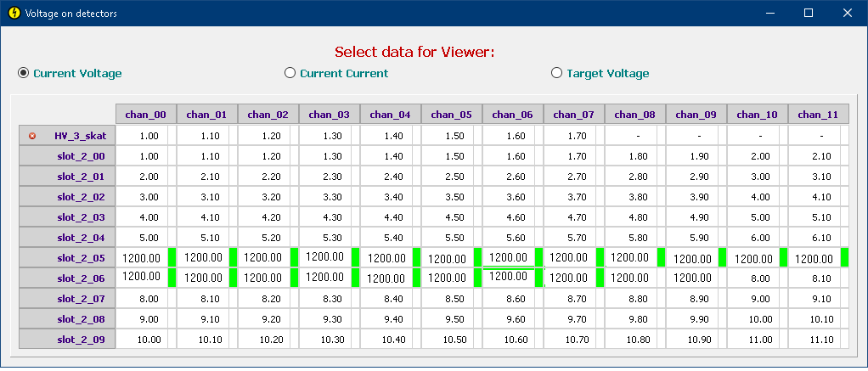Click green status indicator in slot_2_06 chan_07
868x371 pixels.
tap(600, 278)
